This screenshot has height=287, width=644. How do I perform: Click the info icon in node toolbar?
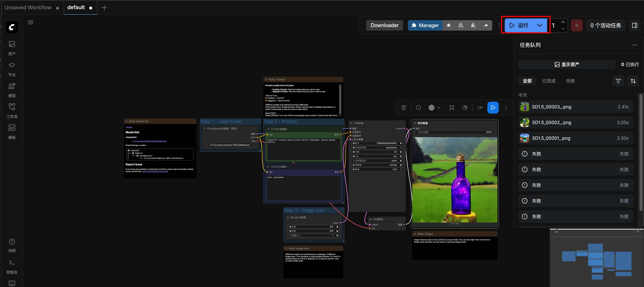pyautogui.click(x=418, y=108)
